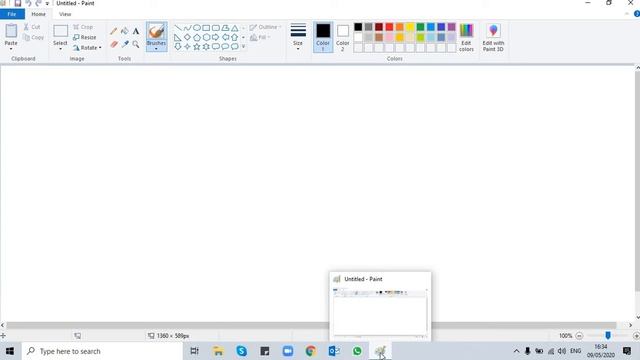Click the Type here to search box

point(103,351)
